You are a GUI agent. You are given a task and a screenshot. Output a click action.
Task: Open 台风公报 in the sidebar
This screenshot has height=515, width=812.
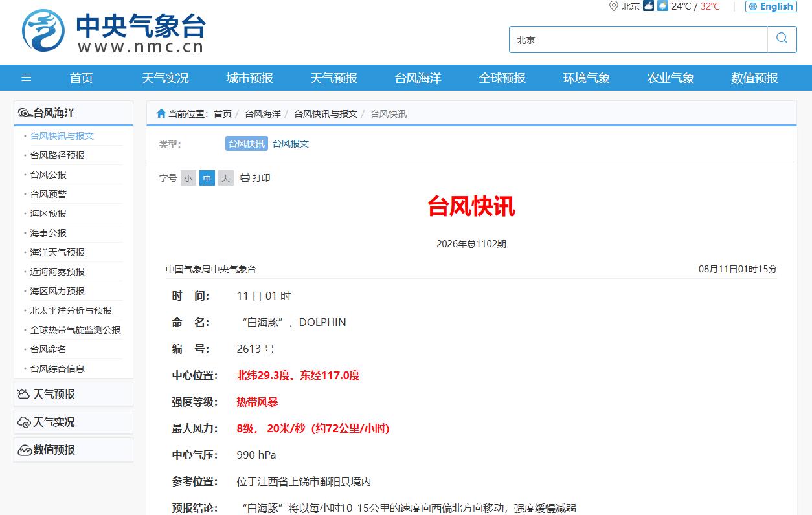tap(49, 175)
